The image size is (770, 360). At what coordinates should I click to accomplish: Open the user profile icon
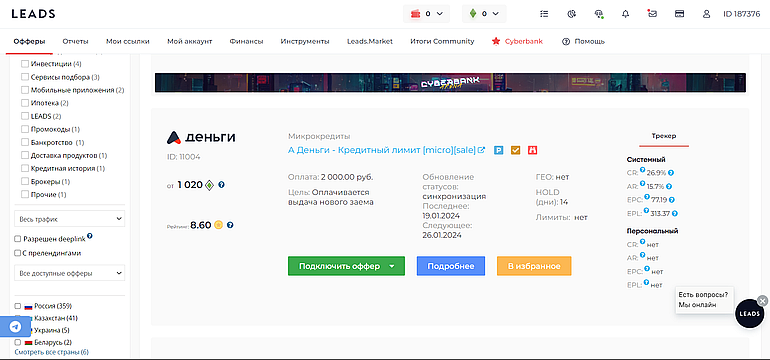(707, 14)
